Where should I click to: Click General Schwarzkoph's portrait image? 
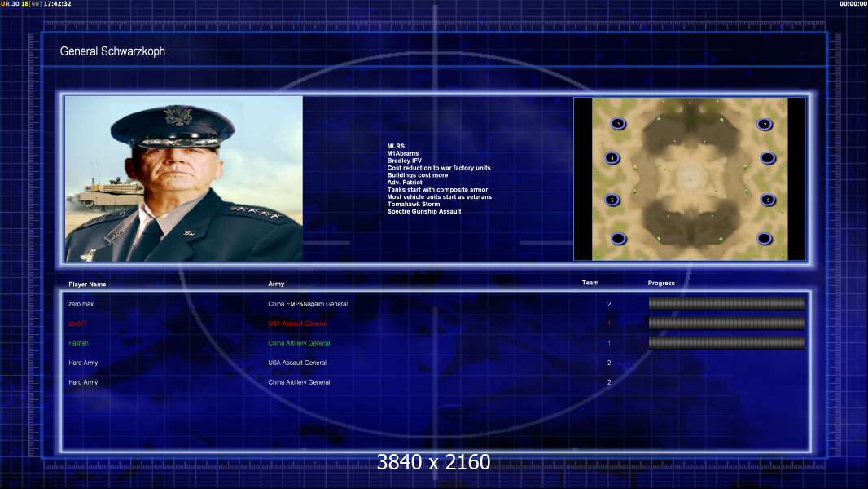184,178
